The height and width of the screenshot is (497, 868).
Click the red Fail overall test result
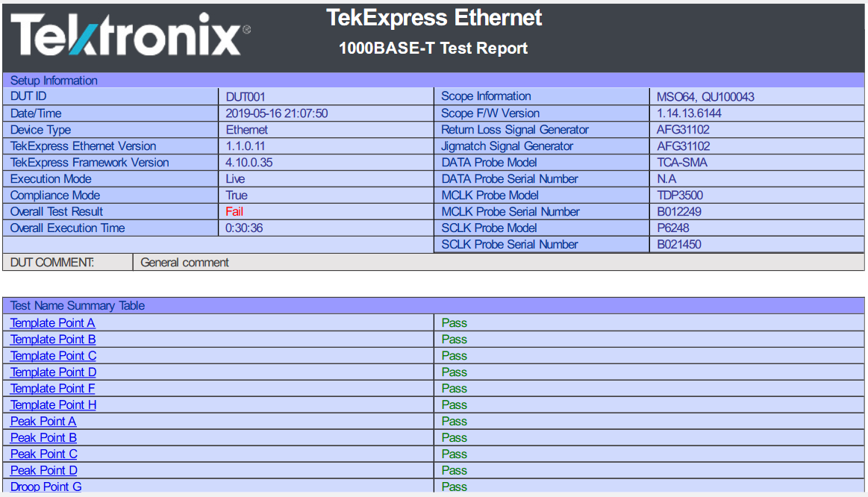pos(234,212)
